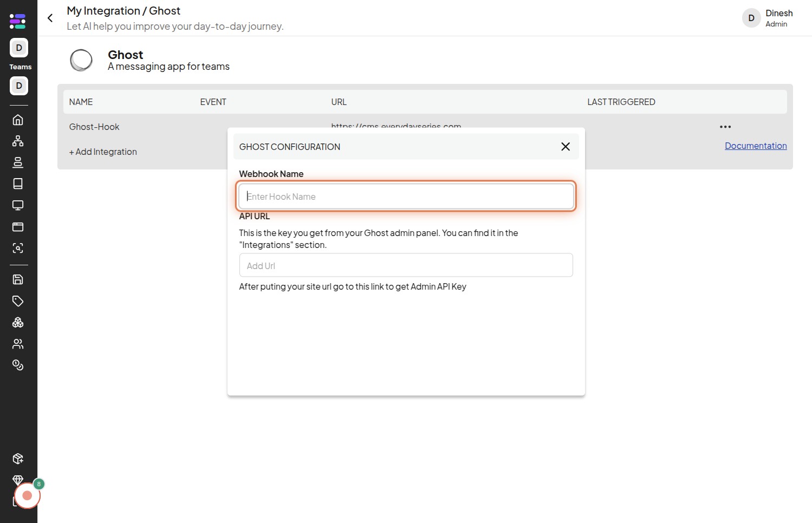The height and width of the screenshot is (523, 812).
Task: Click the GHOST CONFIGURATION dialog title
Action: [290, 147]
